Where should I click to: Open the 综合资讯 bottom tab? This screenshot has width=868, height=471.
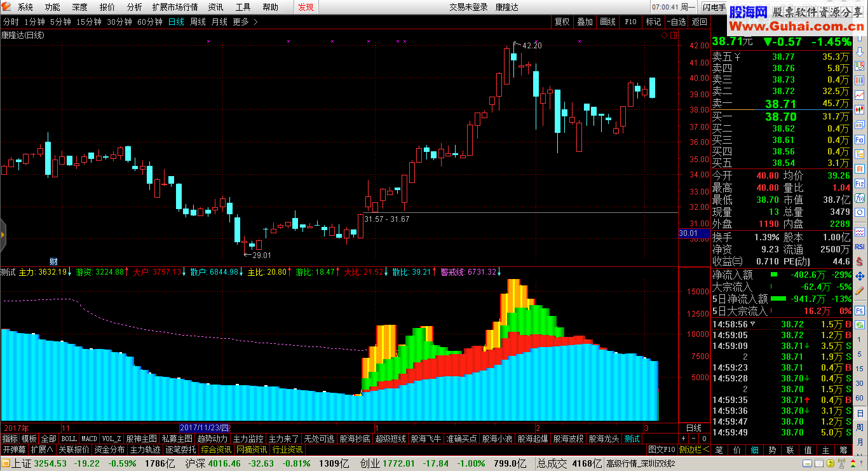(x=217, y=449)
